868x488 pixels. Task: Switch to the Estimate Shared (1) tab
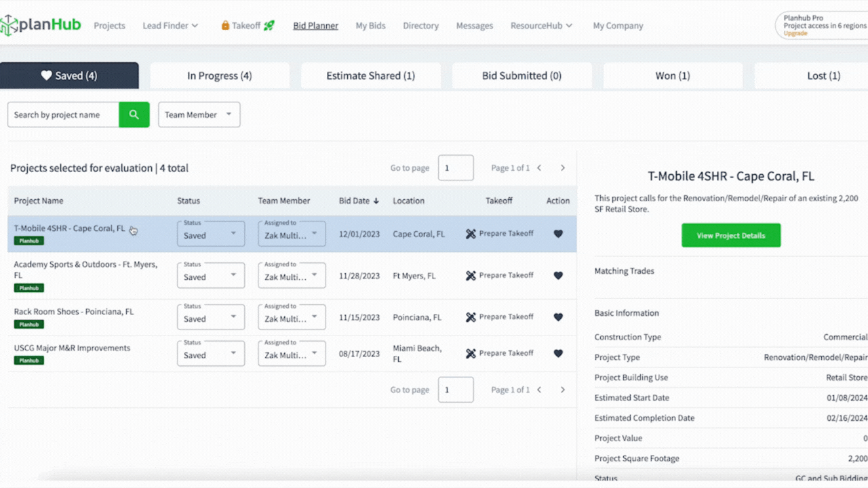(371, 76)
